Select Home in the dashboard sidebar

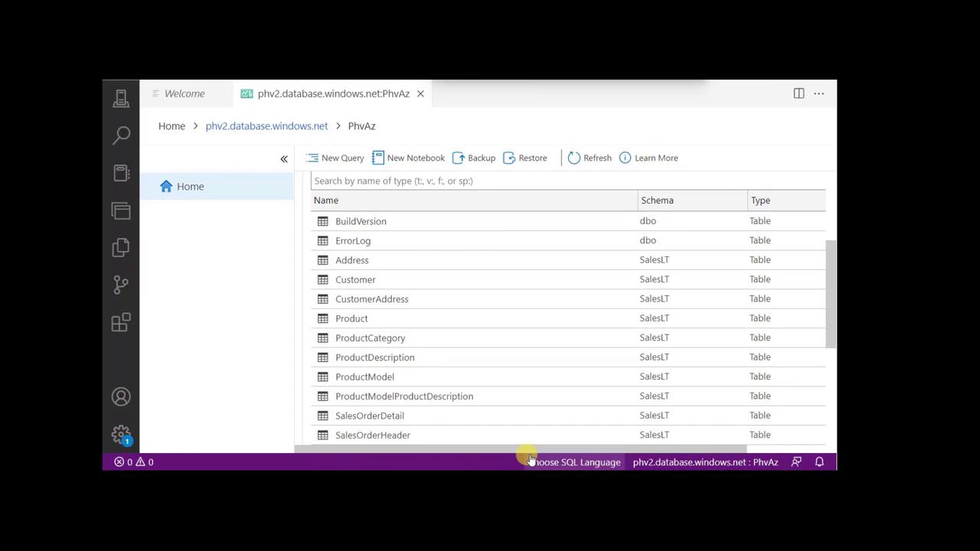point(217,186)
